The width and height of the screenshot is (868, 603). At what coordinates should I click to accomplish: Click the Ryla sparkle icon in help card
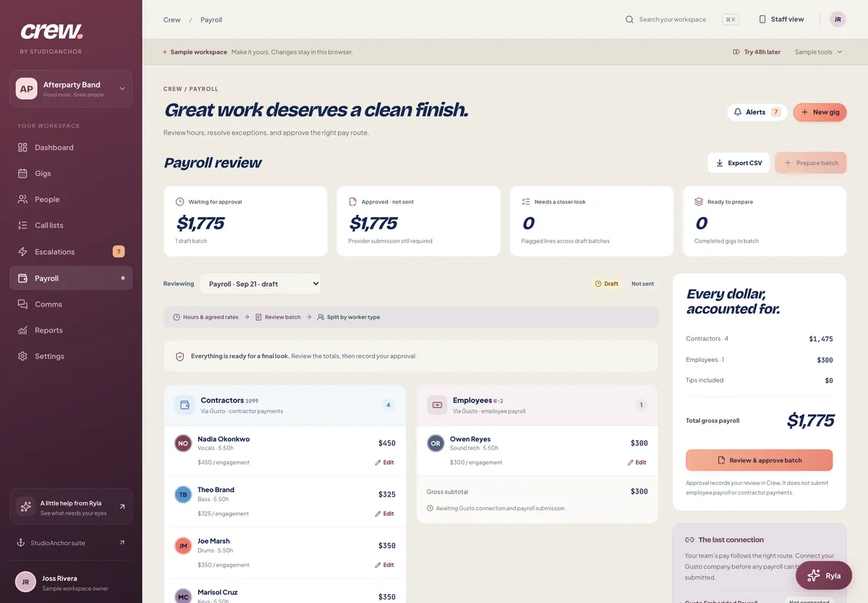25,507
